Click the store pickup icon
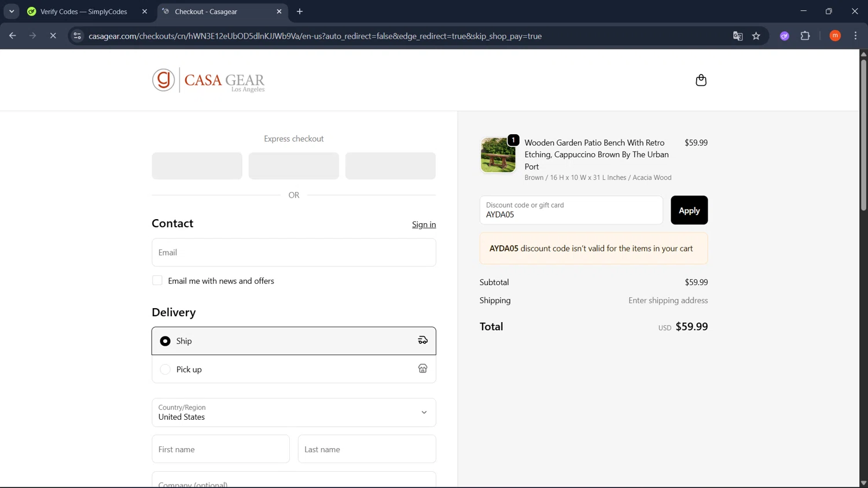 tap(423, 369)
